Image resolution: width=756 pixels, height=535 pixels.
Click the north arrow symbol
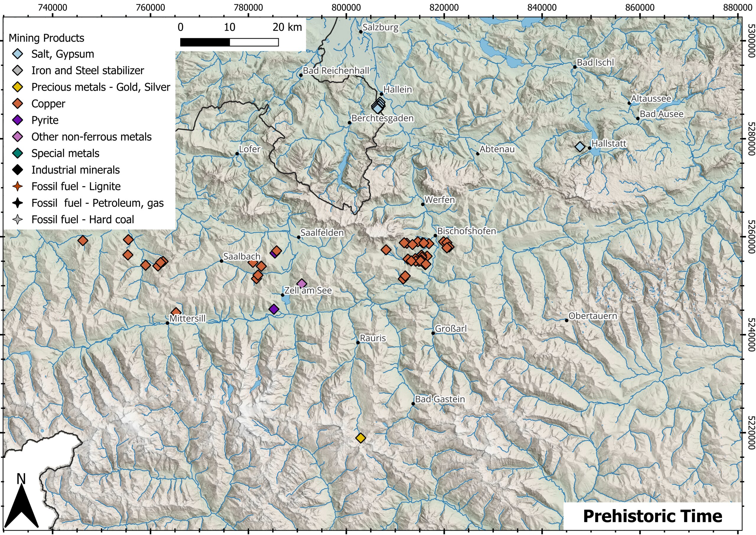21,501
